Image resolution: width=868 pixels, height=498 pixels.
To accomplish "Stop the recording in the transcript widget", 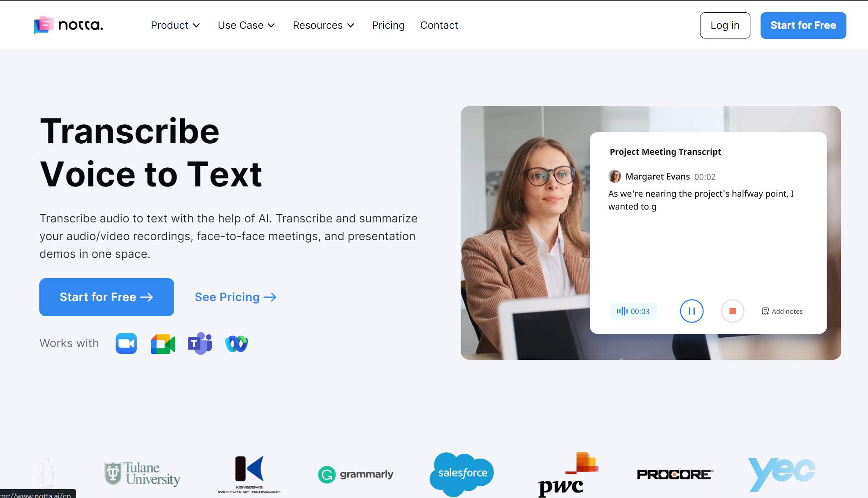I will [732, 311].
